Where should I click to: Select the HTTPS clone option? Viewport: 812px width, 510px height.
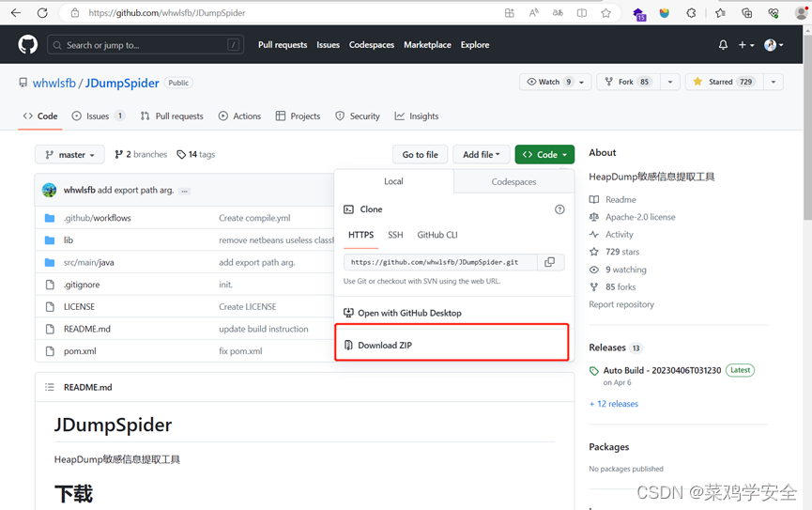[361, 235]
